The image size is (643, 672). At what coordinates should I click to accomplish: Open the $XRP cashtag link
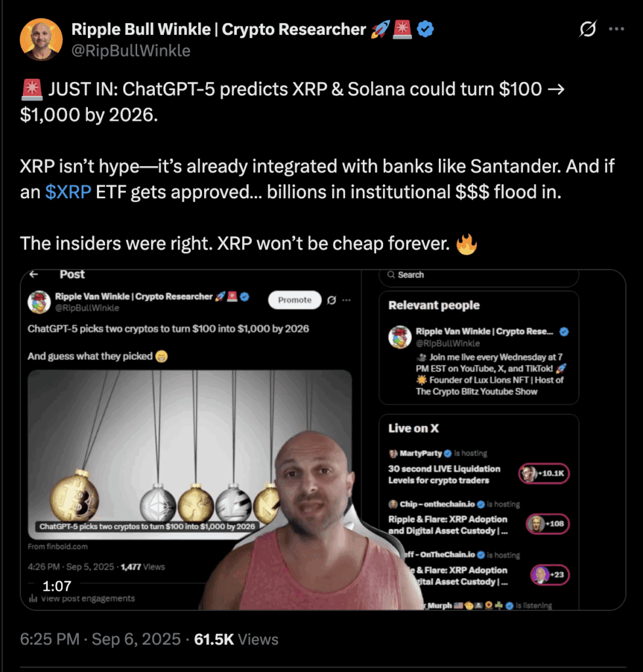pos(68,192)
